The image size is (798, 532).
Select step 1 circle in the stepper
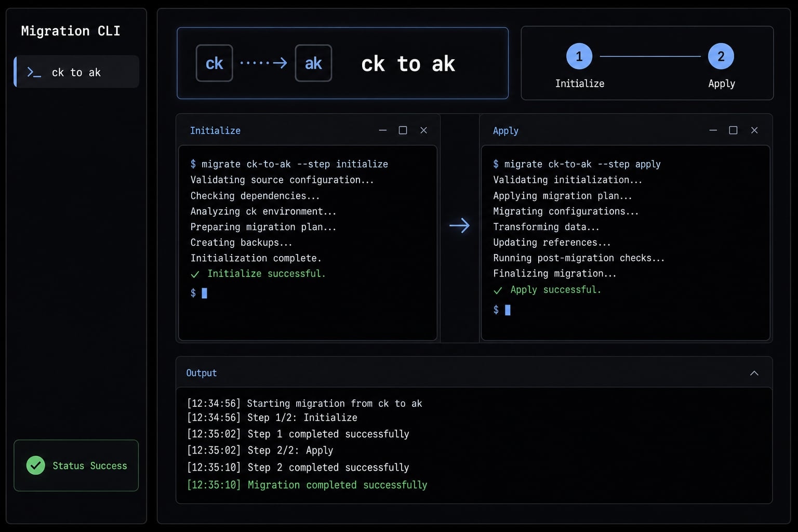579,56
